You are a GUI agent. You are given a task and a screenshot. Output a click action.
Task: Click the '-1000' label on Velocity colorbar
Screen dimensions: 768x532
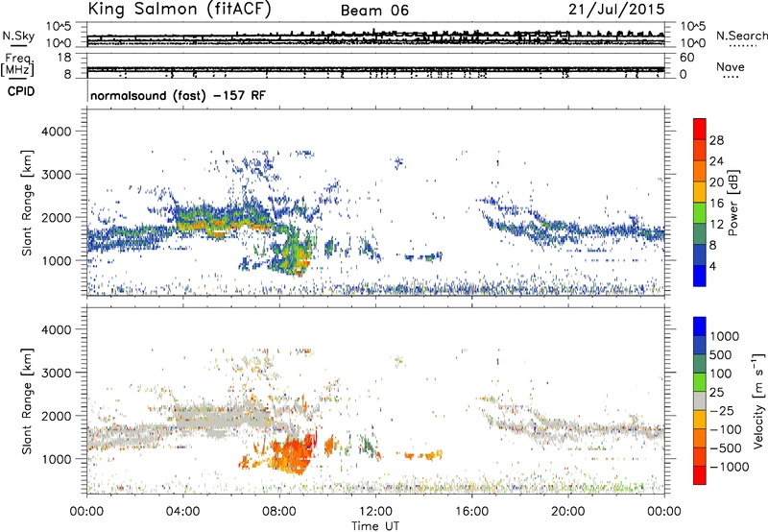[x=730, y=467]
